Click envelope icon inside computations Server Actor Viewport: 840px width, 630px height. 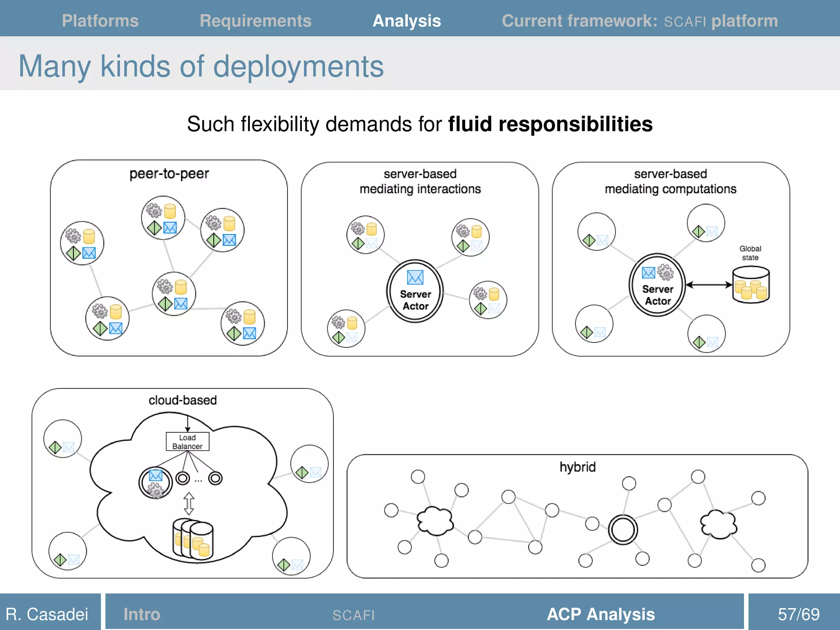pos(648,273)
